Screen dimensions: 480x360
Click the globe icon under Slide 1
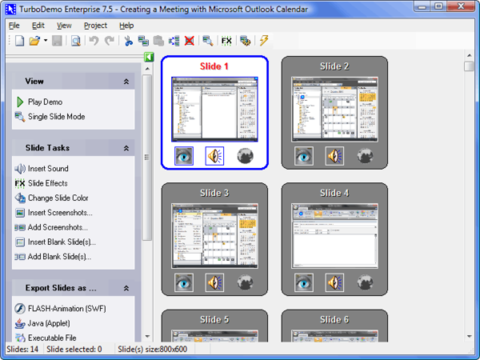click(245, 156)
